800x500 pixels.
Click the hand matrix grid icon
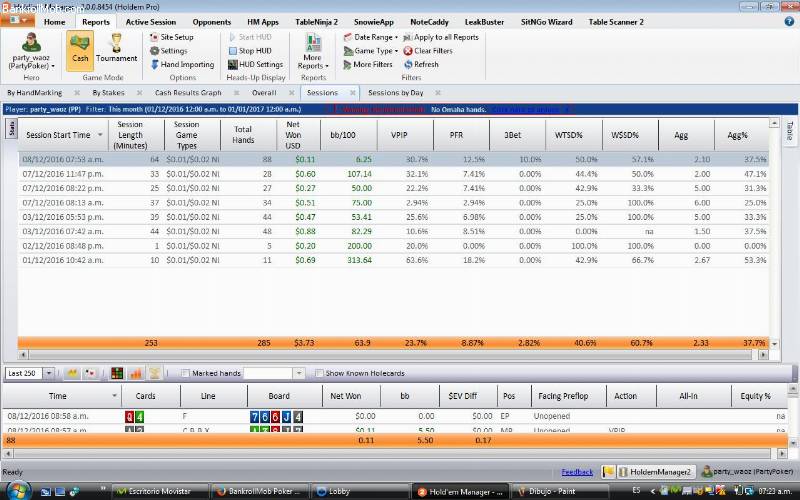click(x=117, y=373)
